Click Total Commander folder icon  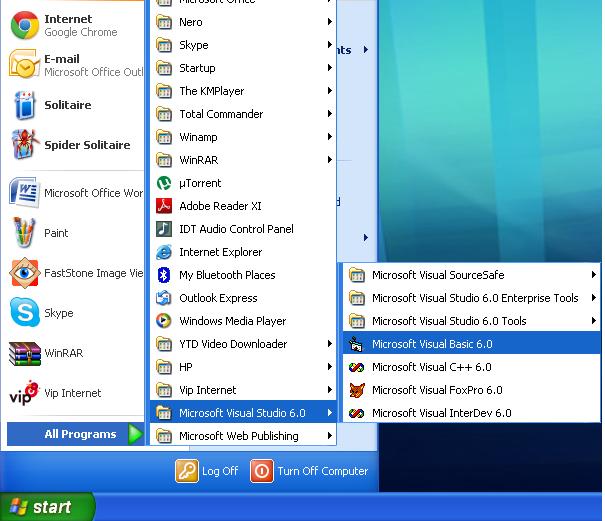pyautogui.click(x=164, y=114)
